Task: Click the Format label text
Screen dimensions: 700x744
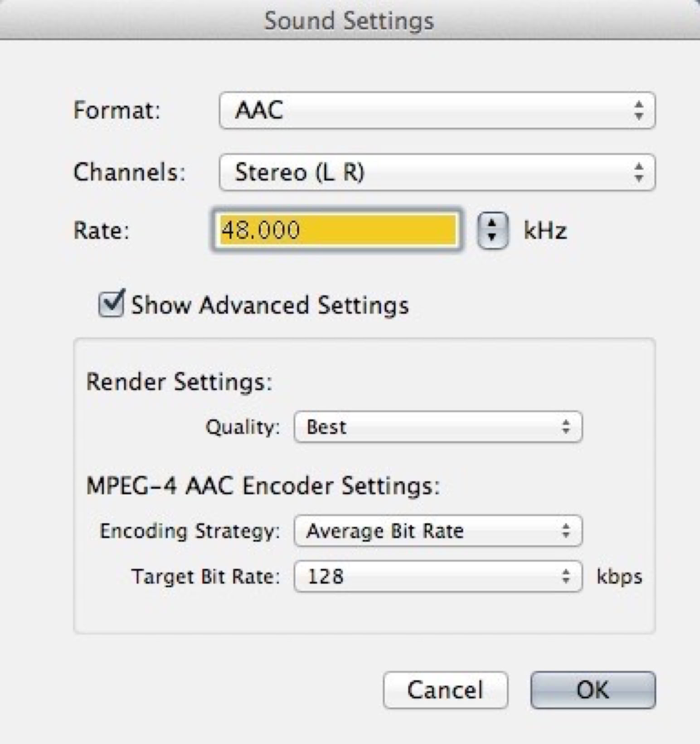Action: [x=117, y=110]
